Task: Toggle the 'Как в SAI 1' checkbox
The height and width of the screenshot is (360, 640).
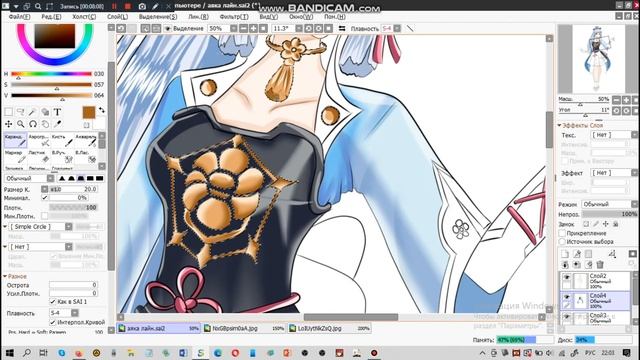Action: tap(53, 302)
